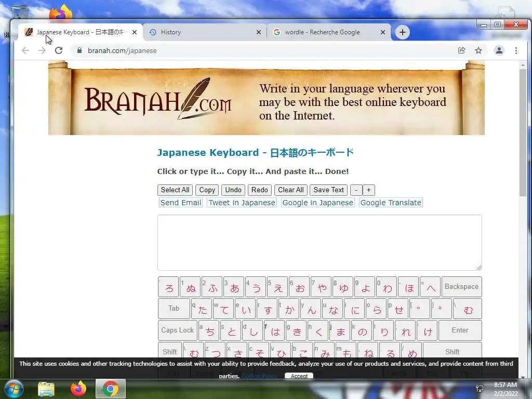The width and height of the screenshot is (532, 399).
Task: Click the は key labeled f
Action: pyautogui.click(x=274, y=330)
